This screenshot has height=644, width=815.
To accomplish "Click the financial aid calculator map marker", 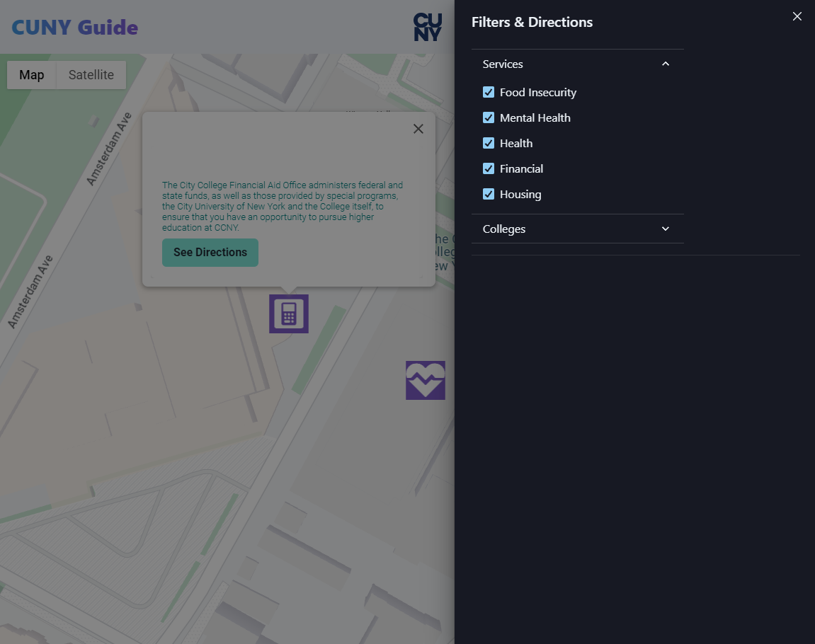I will click(x=288, y=314).
